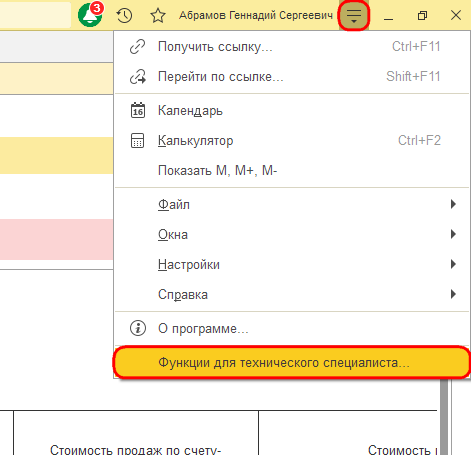The image size is (471, 455).
Task: Choose Показать M, M+, M- item
Action: [292, 171]
